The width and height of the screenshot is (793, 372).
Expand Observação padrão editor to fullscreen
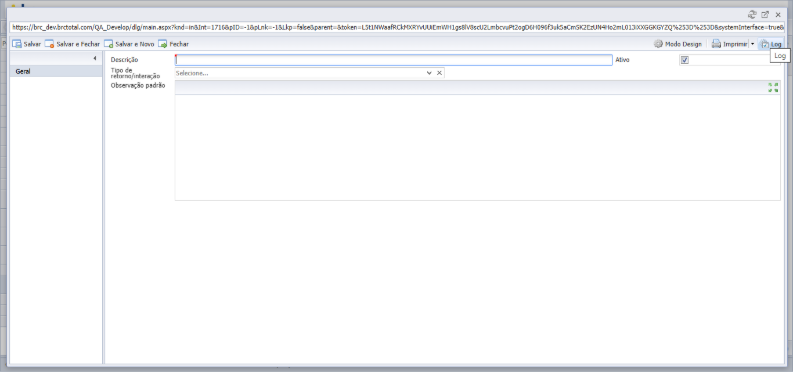pos(773,87)
